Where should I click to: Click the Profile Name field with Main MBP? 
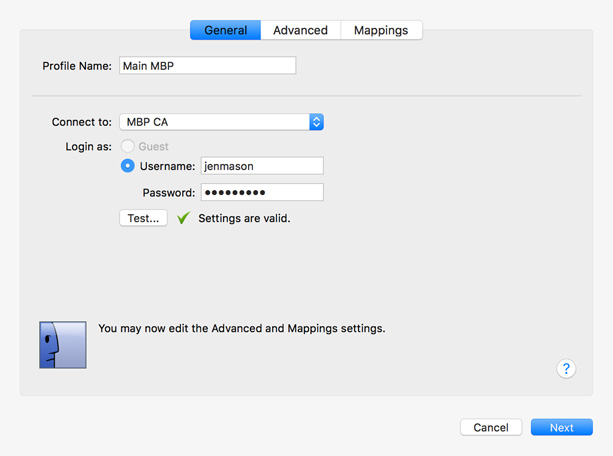[x=208, y=65]
